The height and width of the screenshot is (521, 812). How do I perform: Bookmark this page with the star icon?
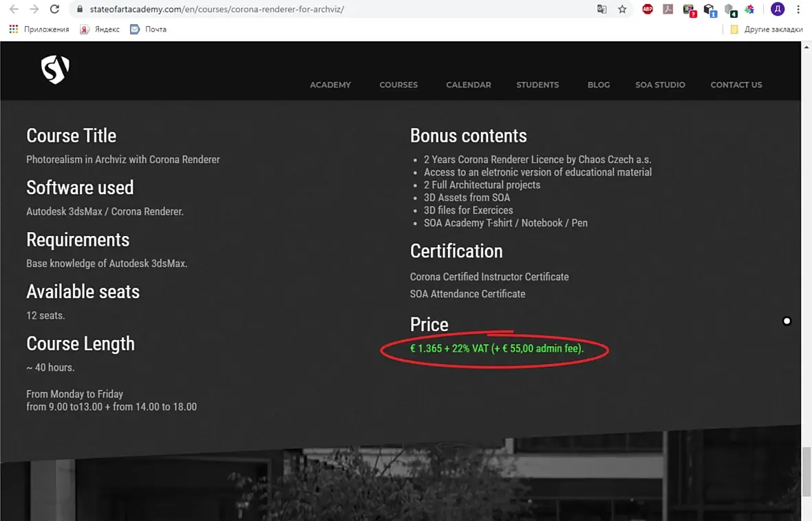point(623,10)
